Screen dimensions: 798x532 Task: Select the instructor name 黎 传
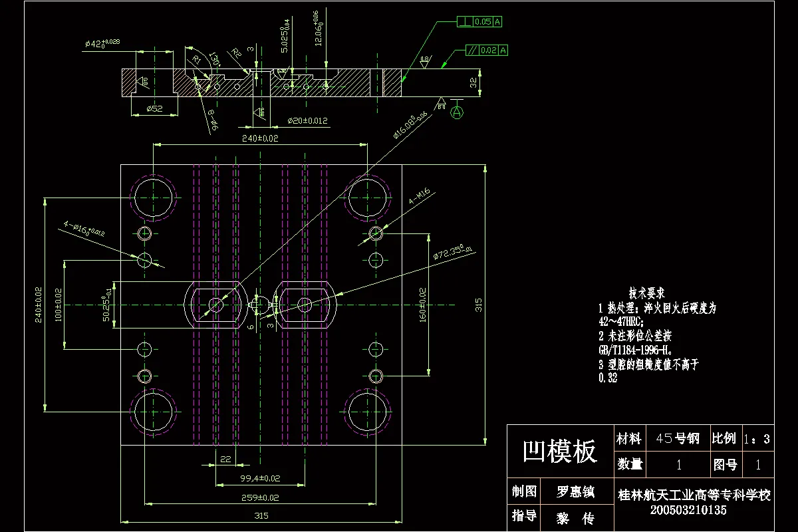(575, 519)
